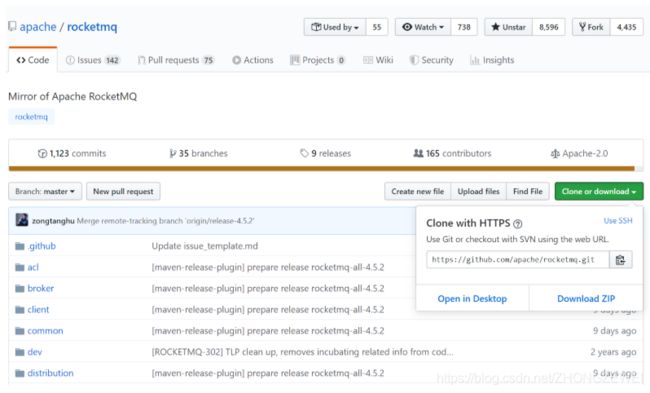Click the folder icon beside common

coord(20,331)
